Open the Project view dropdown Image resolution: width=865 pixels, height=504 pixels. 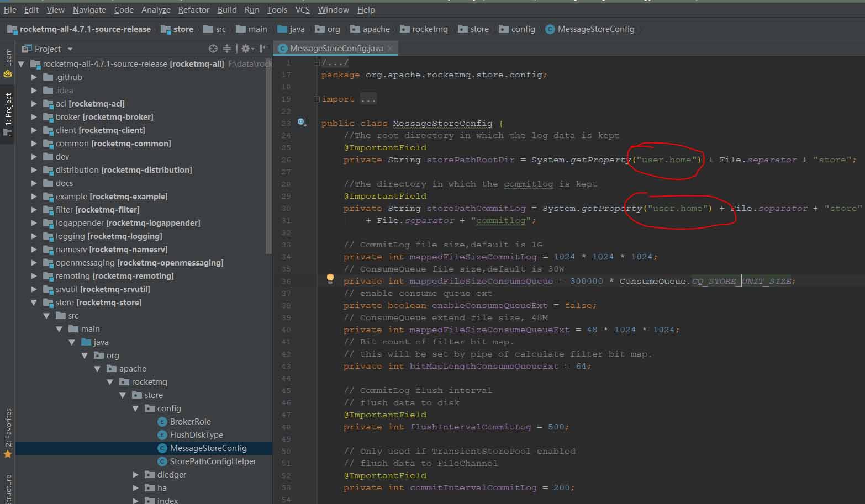(70, 49)
